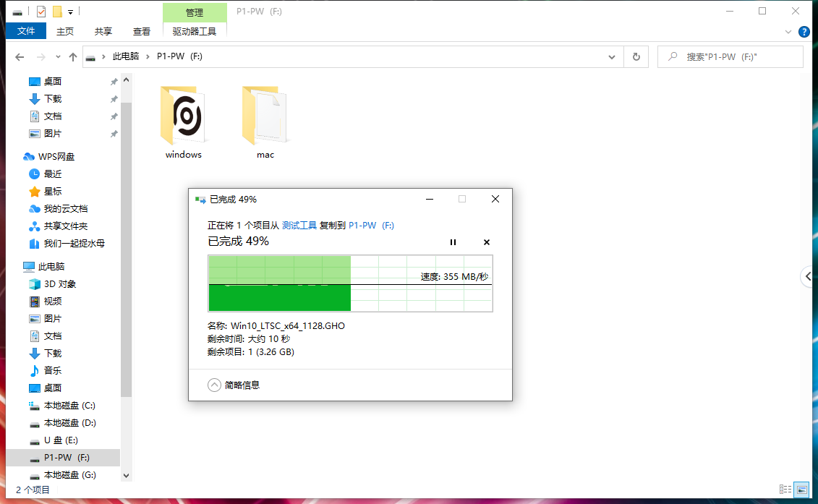The height and width of the screenshot is (504, 818).
Task: Select pinned 下载 in quick access
Action: coord(53,98)
